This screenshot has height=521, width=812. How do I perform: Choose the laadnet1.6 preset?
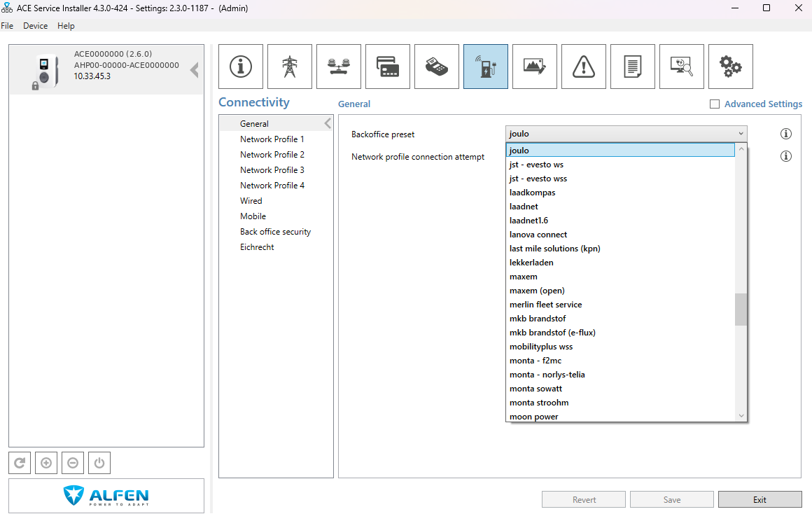point(620,220)
